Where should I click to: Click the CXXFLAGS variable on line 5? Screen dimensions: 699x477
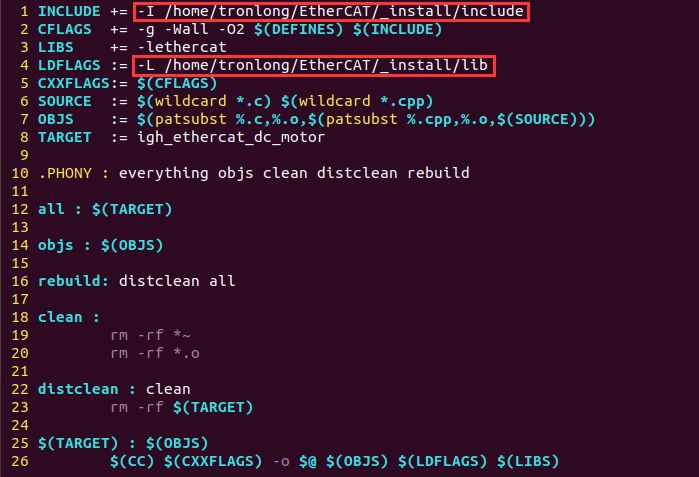click(x=74, y=83)
